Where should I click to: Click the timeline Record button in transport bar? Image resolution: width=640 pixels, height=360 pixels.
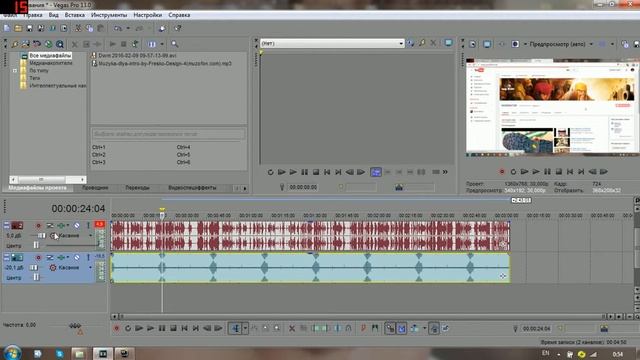[x=116, y=328]
